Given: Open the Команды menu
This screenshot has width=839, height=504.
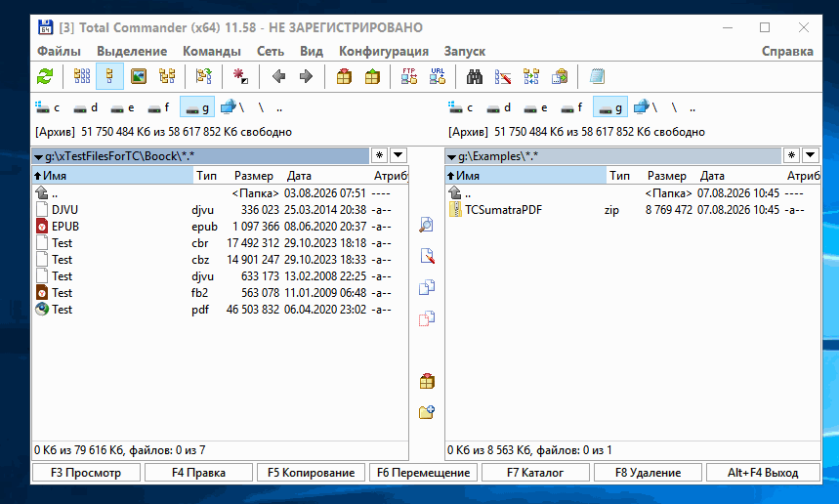Looking at the screenshot, I should (211, 52).
